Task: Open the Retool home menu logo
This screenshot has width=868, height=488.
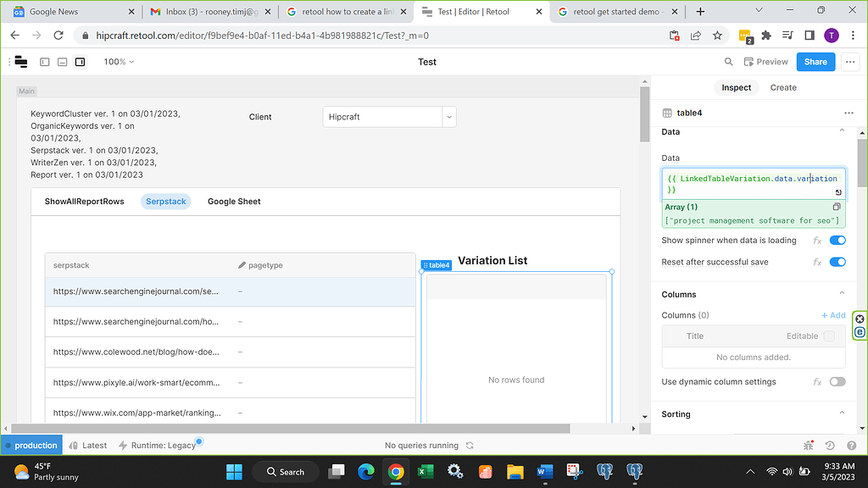Action: (x=20, y=62)
